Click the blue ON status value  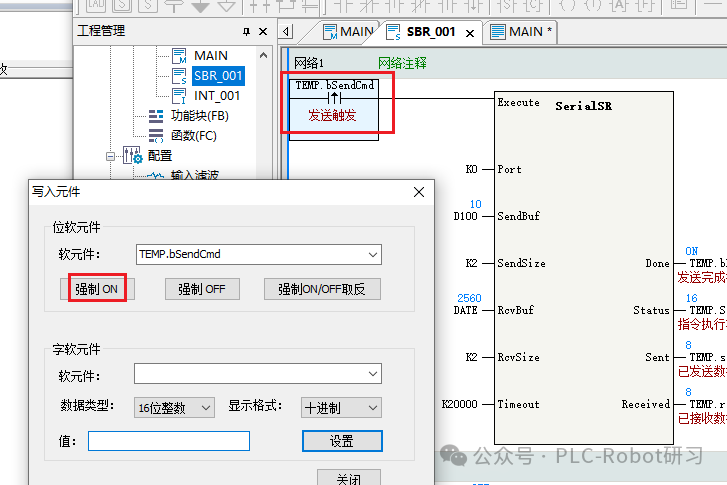(x=691, y=251)
